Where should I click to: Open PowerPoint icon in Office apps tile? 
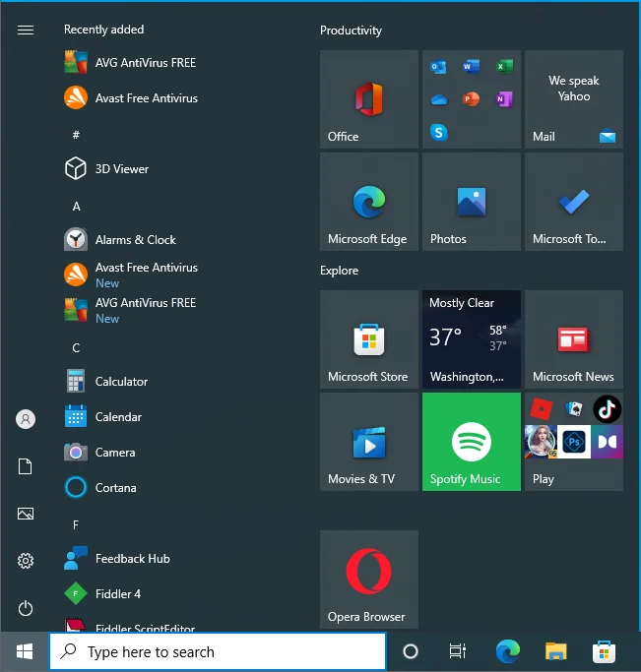[471, 99]
